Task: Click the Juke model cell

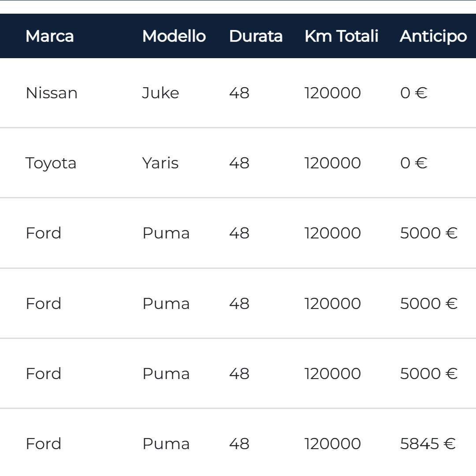Action: tap(160, 93)
